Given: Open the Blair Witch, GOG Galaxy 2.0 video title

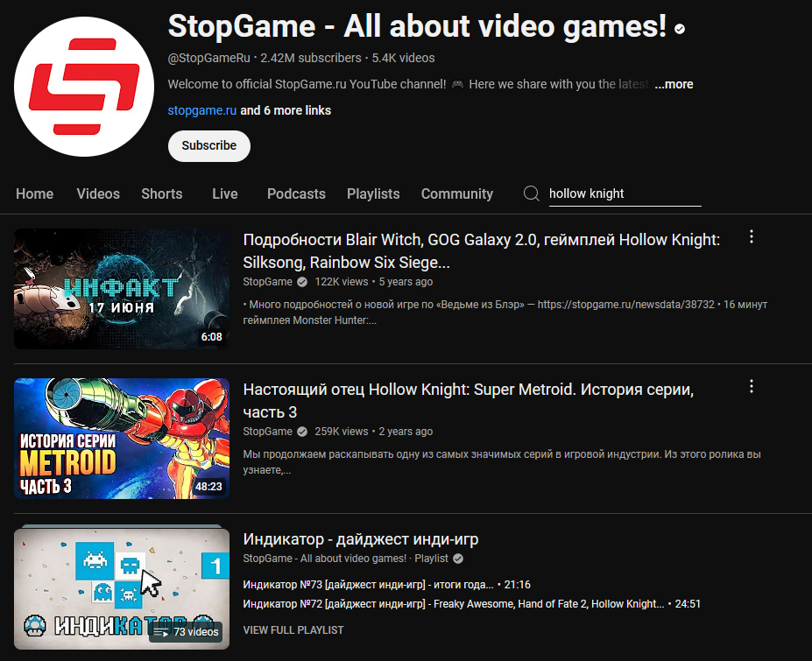Looking at the screenshot, I should 481,251.
